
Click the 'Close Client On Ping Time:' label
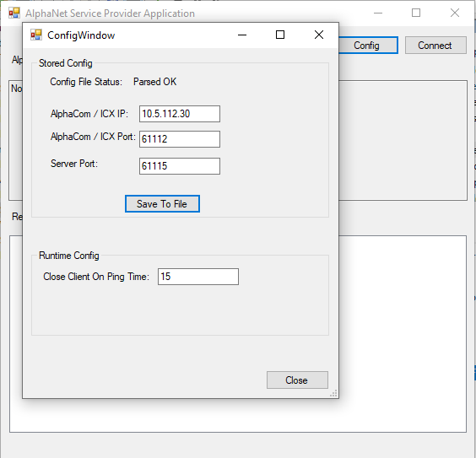coord(96,277)
